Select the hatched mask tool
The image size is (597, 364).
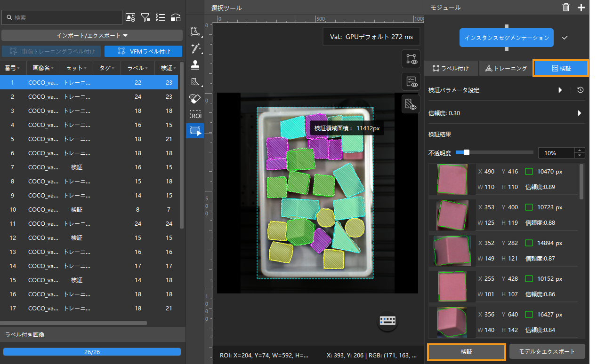pos(195,82)
